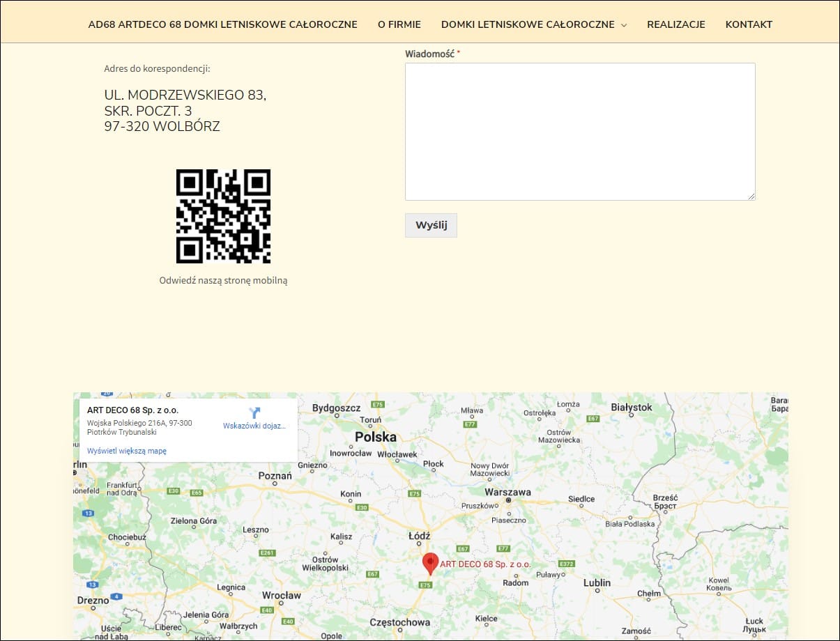
Task: Click the route 4 shield near Drezno
Action: 117,596
